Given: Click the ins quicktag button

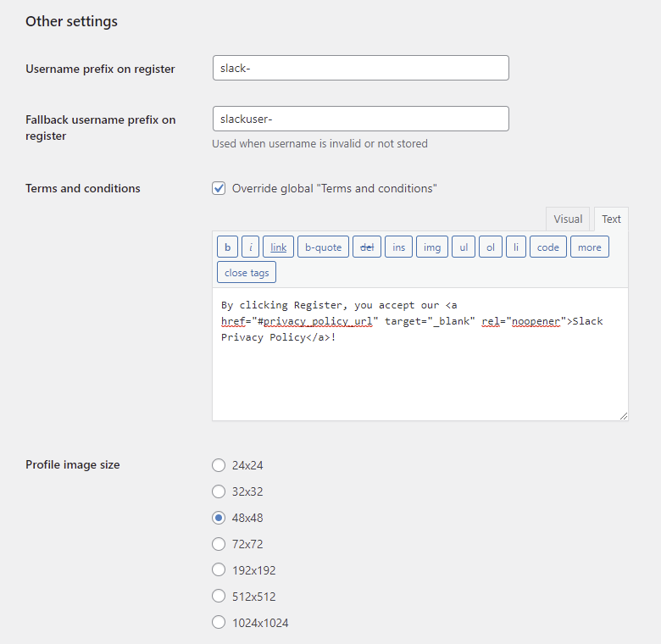Looking at the screenshot, I should [x=399, y=247].
